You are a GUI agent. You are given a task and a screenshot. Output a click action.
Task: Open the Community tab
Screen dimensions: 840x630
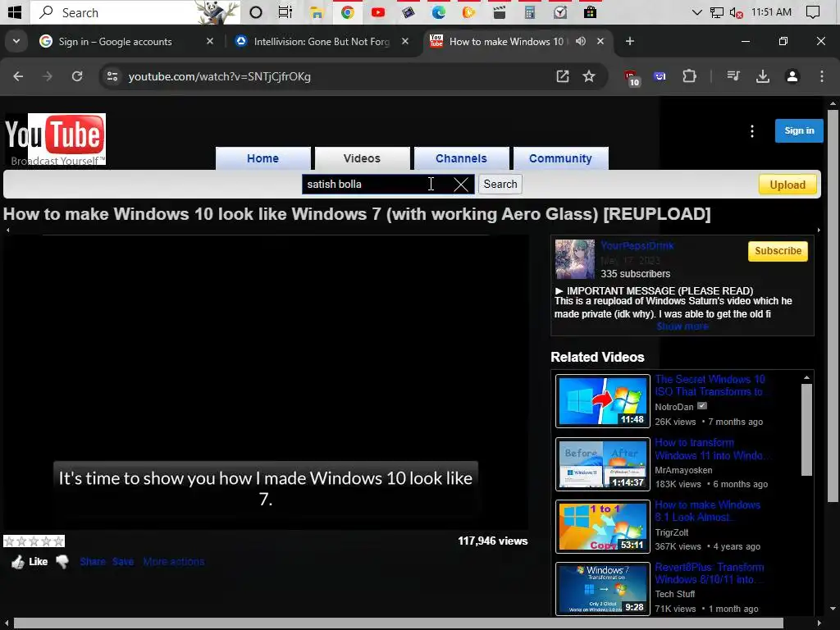click(x=560, y=158)
